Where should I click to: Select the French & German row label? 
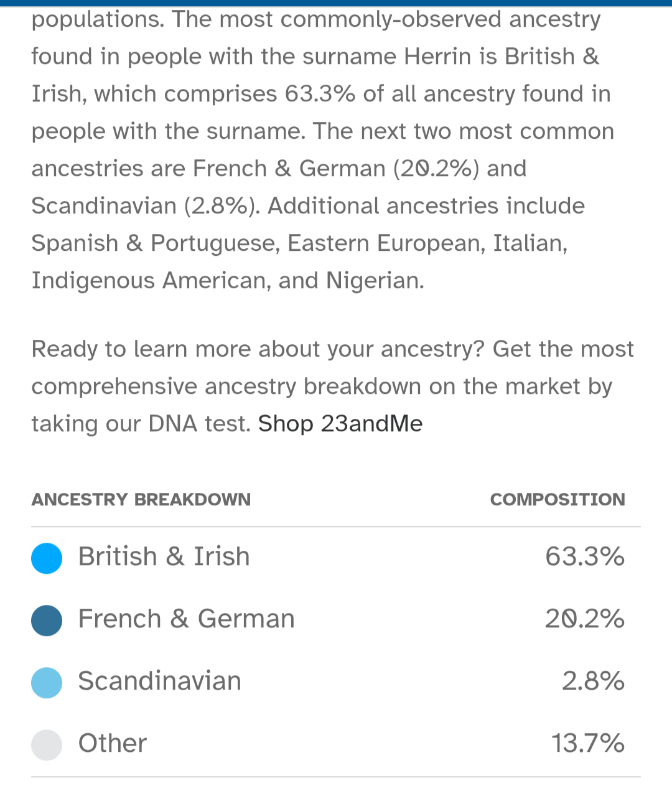point(186,619)
